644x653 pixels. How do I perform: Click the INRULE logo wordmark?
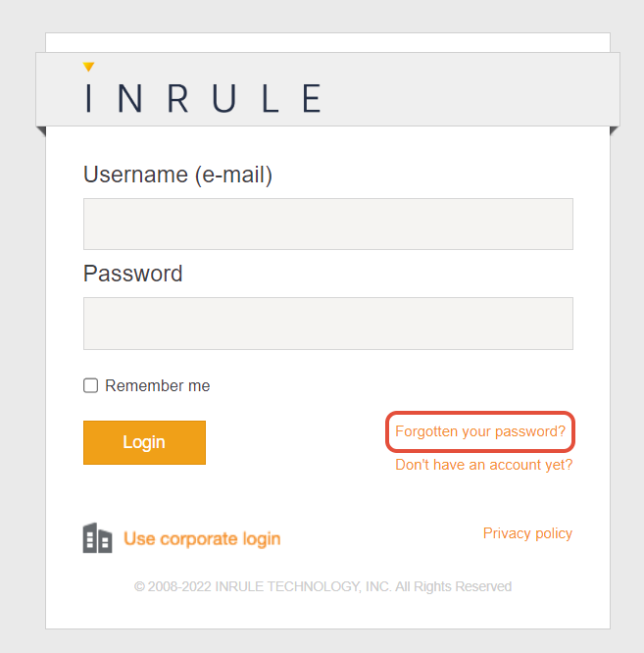[x=203, y=98]
